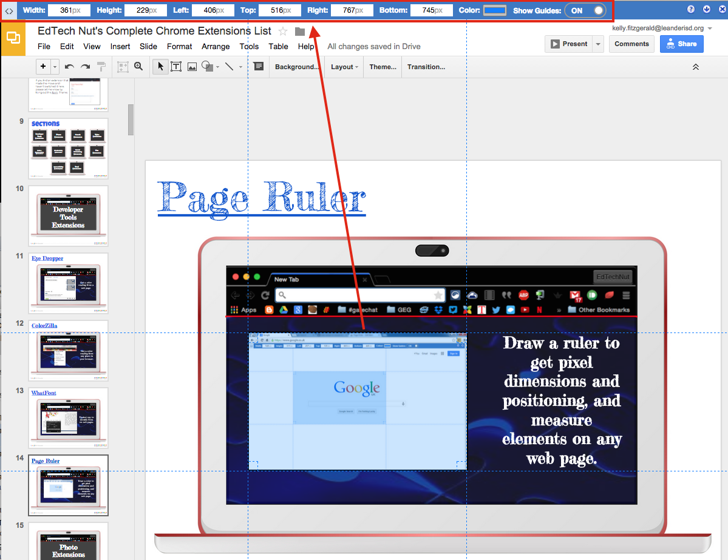Open the View menu

(92, 46)
